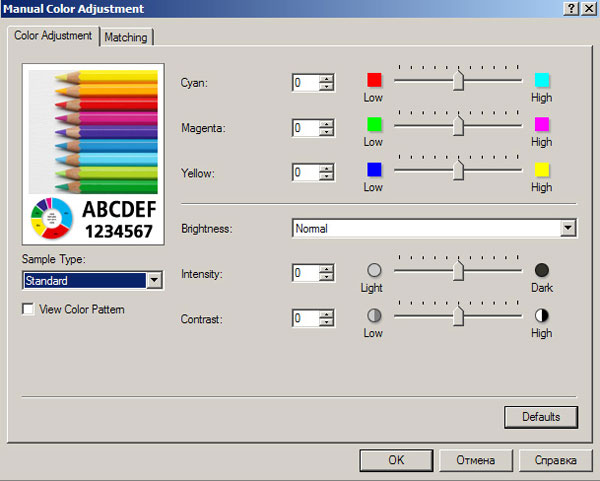Screen dimensions: 600x481
Task: Click the colored pencils sample preview
Action: point(93,132)
